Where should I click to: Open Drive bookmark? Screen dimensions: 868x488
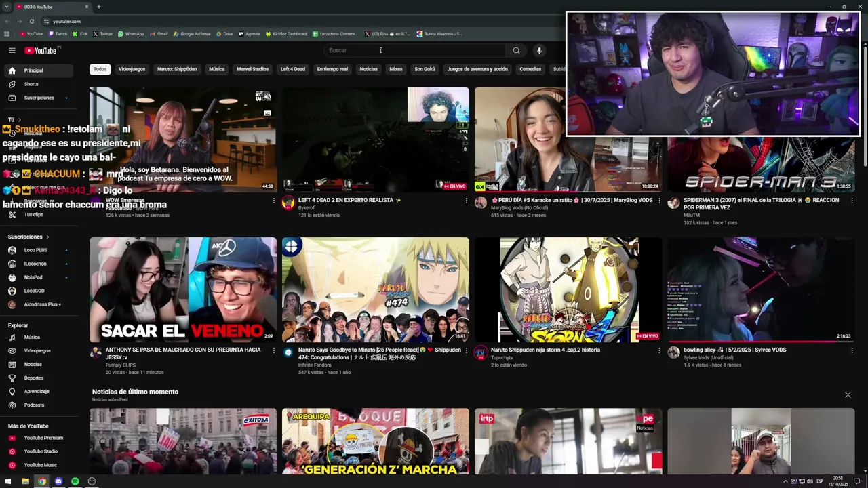pyautogui.click(x=224, y=34)
